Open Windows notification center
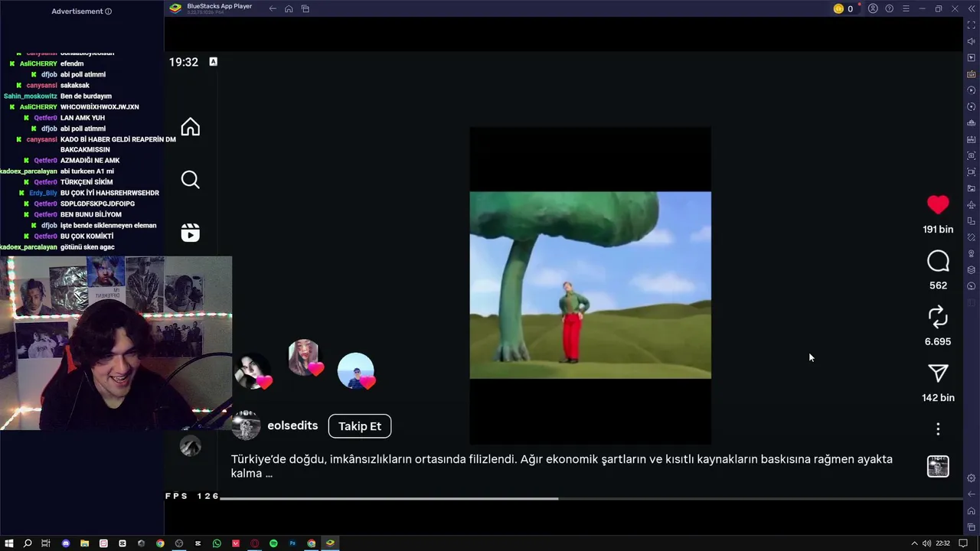This screenshot has height=551, width=980. point(963,543)
